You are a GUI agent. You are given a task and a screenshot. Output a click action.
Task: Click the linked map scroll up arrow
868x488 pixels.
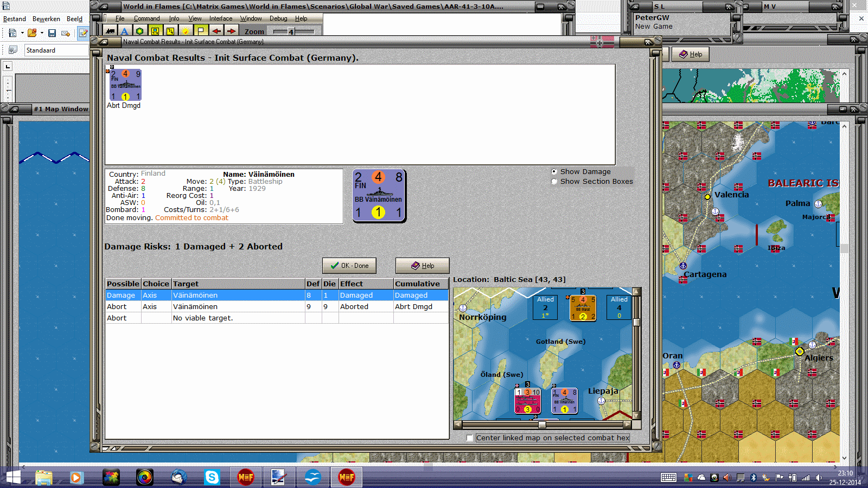pyautogui.click(x=636, y=292)
